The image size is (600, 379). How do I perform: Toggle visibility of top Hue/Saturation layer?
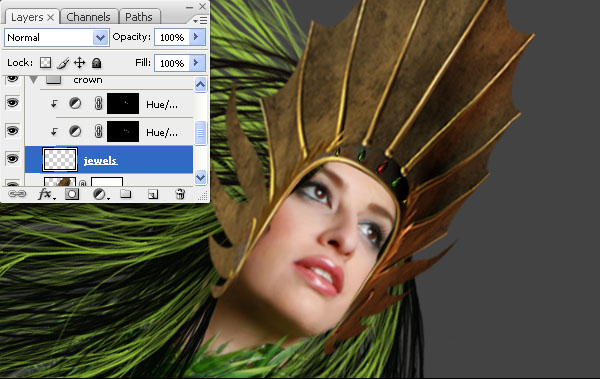pos(12,103)
